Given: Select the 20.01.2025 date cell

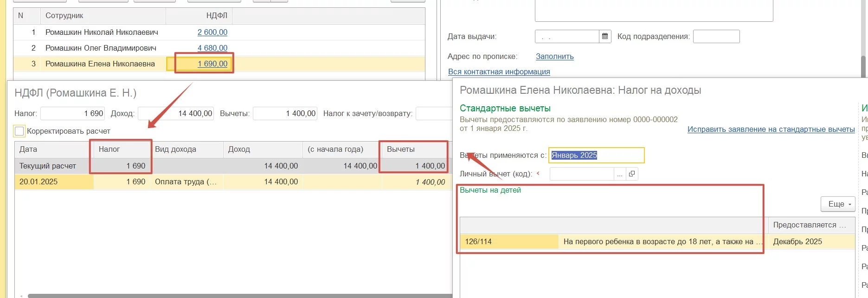Looking at the screenshot, I should 54,182.
